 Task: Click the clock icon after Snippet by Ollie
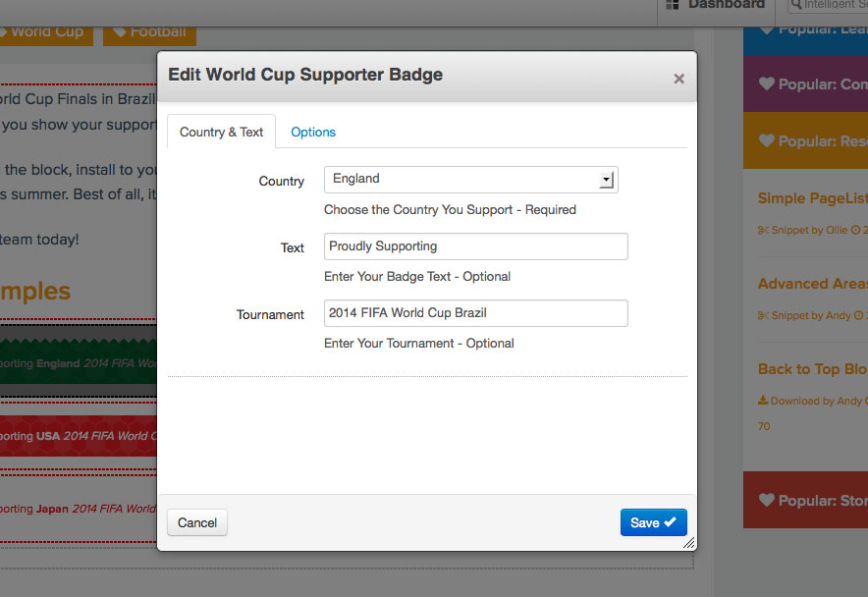(x=856, y=230)
